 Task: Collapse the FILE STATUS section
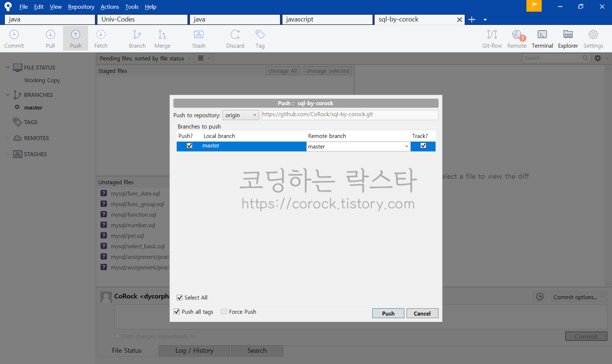(x=8, y=67)
